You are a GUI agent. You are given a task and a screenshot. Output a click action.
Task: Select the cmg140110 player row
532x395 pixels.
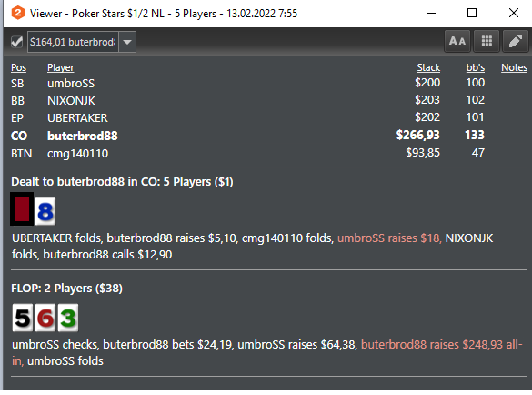pos(268,153)
